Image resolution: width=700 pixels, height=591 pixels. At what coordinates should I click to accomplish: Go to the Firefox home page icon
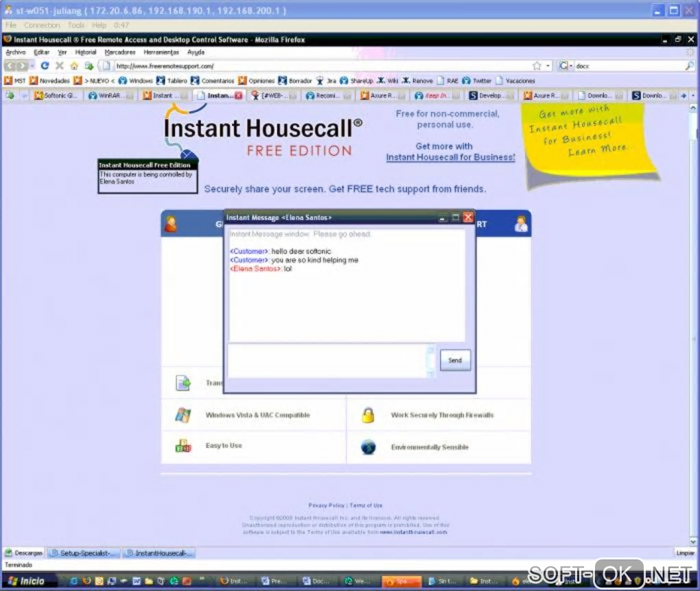(x=74, y=66)
